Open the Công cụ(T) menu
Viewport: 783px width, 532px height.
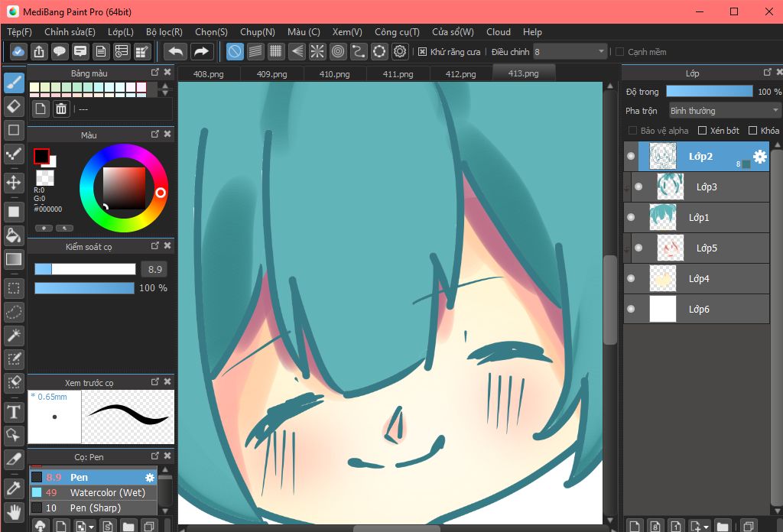click(x=397, y=32)
